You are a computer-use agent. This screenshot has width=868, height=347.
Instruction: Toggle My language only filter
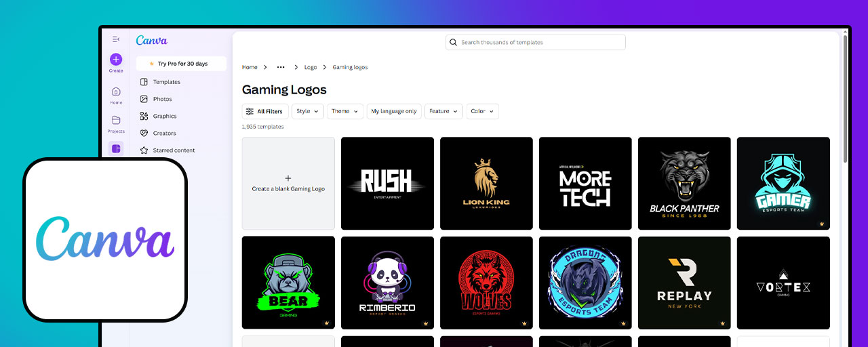394,111
